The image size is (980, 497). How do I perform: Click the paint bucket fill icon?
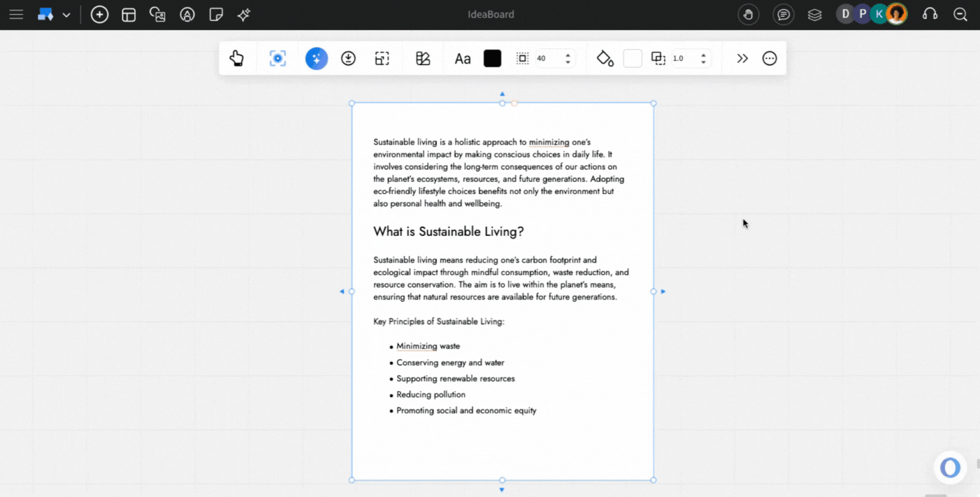605,58
